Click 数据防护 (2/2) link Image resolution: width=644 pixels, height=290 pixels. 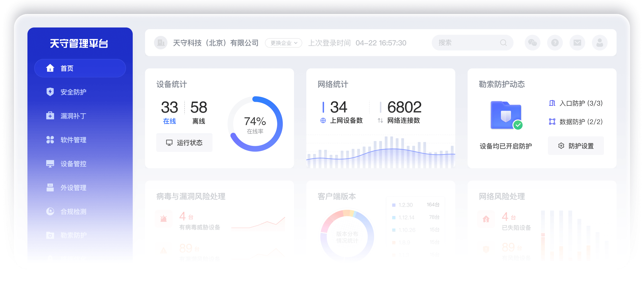581,122
